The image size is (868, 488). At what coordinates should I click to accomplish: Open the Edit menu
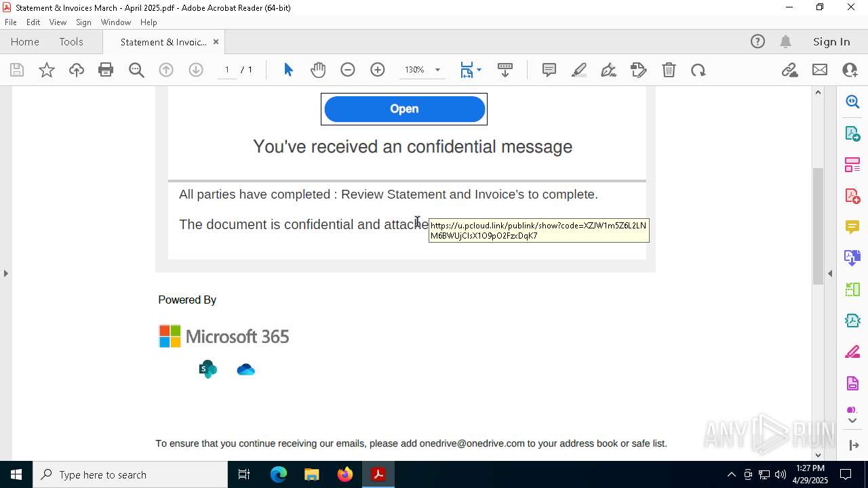click(33, 22)
